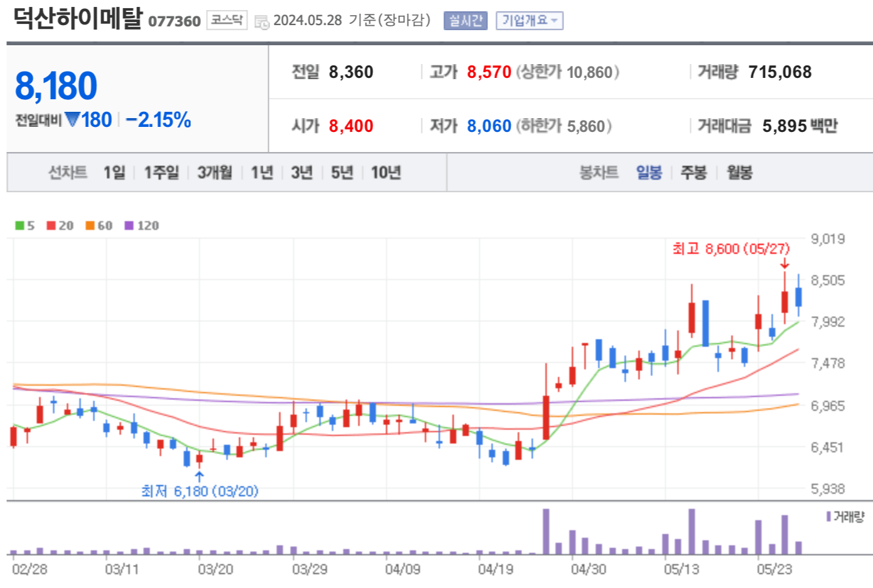Click the blue down-triangle change indicator

[72, 119]
